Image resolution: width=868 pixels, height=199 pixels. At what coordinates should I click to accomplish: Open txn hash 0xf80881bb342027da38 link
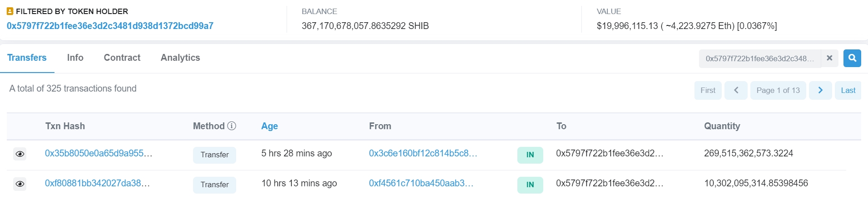97,183
